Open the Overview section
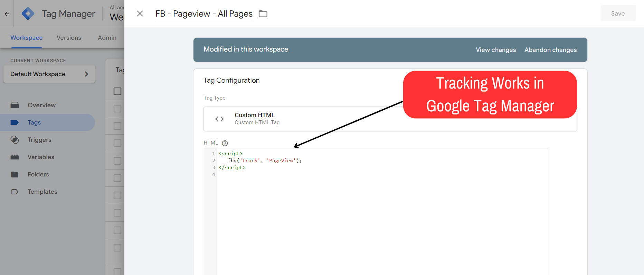644x275 pixels. click(41, 105)
